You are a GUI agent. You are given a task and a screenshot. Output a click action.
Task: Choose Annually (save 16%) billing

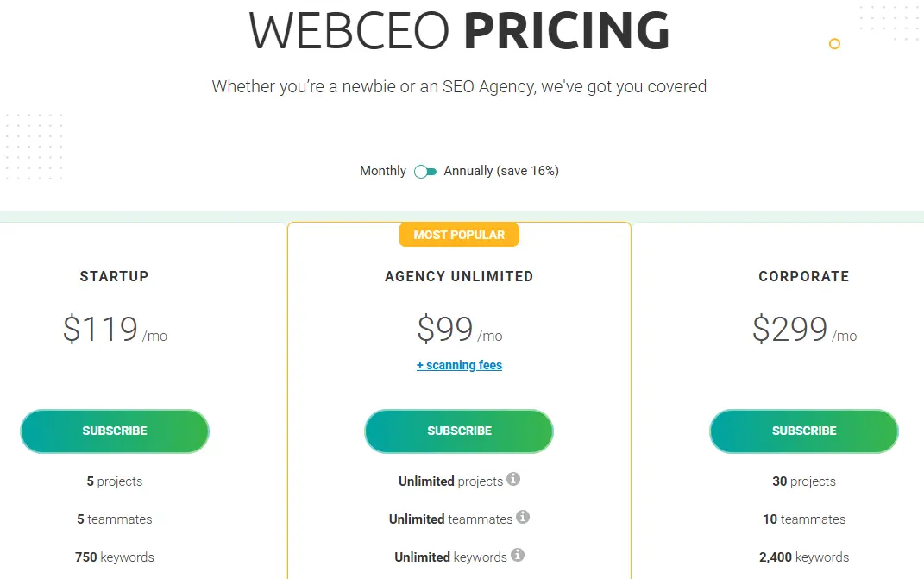[x=501, y=171]
